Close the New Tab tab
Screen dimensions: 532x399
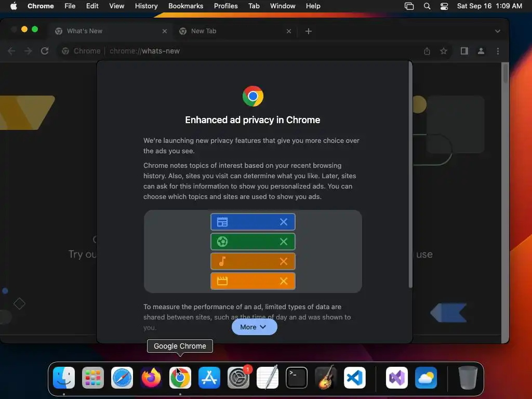pyautogui.click(x=289, y=31)
